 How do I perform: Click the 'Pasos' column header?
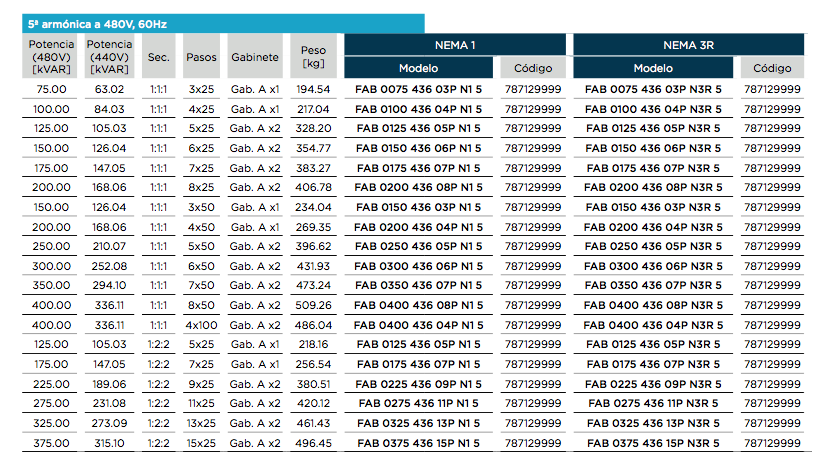pyautogui.click(x=201, y=56)
